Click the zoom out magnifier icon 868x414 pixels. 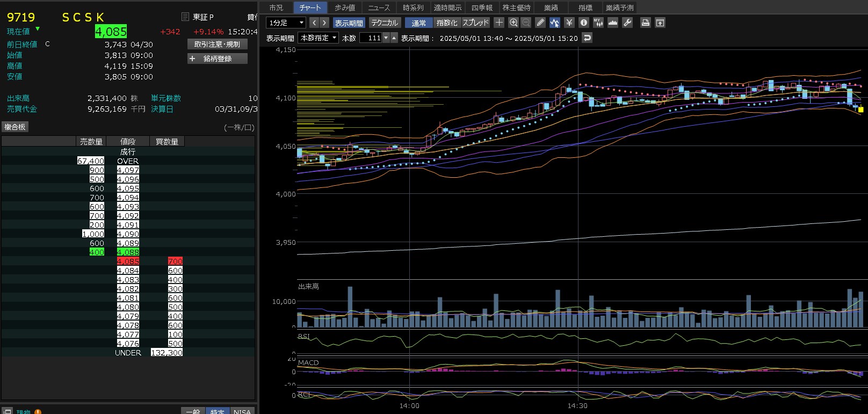point(526,23)
